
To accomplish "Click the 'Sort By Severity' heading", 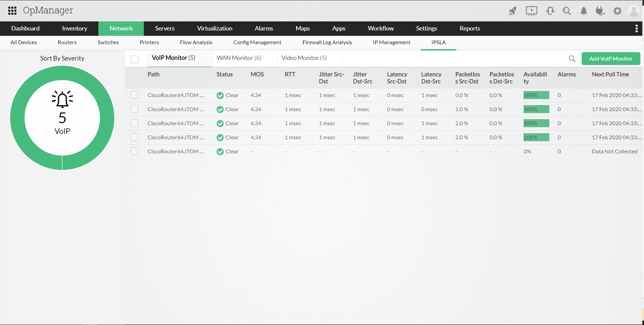I will pyautogui.click(x=62, y=58).
